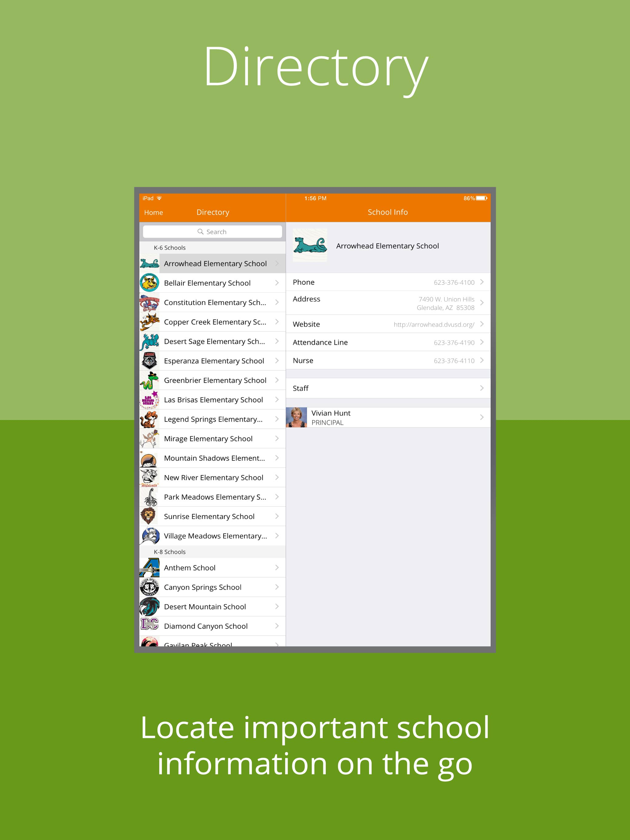Click the Las Brisas Stars logo
Image resolution: width=630 pixels, height=840 pixels.
[149, 399]
